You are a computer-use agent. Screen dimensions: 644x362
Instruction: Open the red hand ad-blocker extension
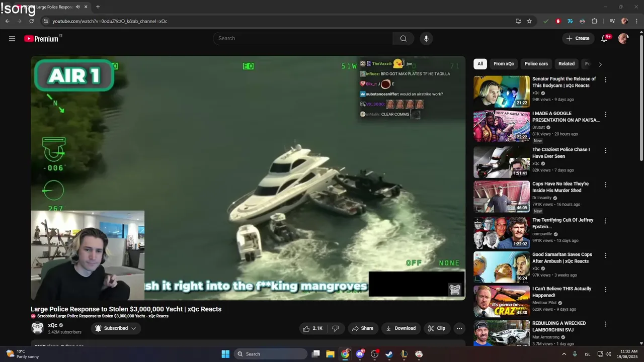pyautogui.click(x=558, y=21)
